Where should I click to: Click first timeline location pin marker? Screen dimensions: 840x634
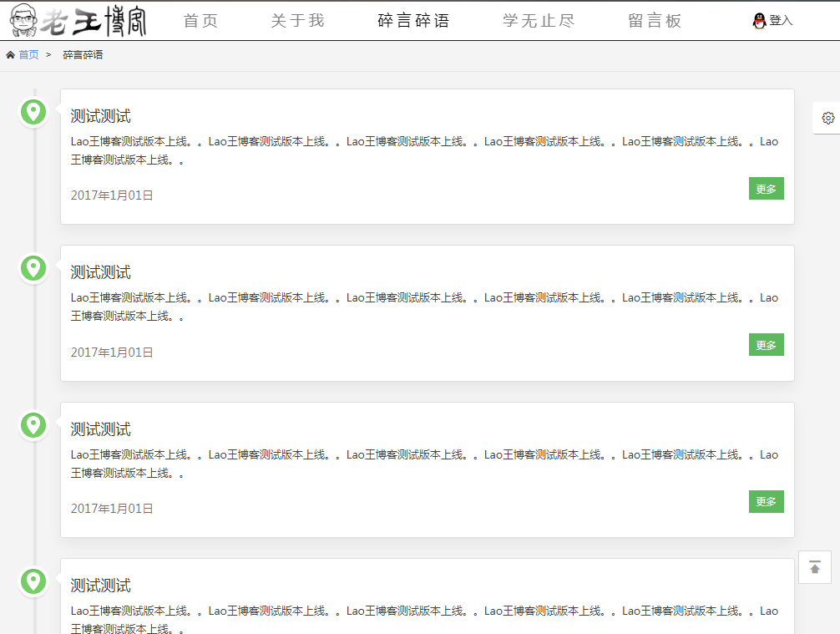[33, 111]
